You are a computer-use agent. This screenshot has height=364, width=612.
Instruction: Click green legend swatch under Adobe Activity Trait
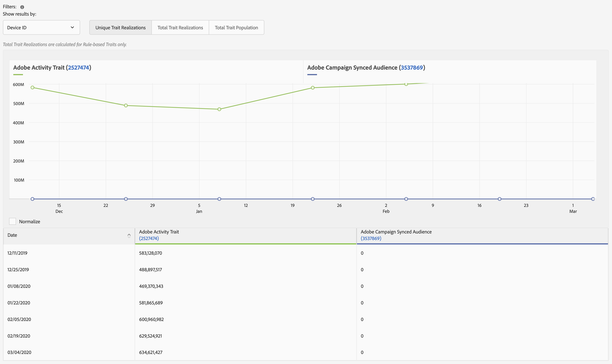(18, 75)
